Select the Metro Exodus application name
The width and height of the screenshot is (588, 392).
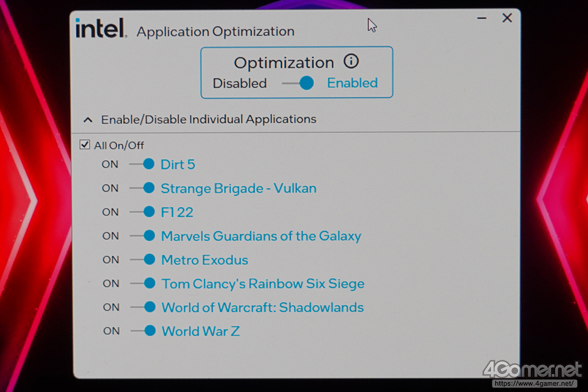(x=204, y=260)
